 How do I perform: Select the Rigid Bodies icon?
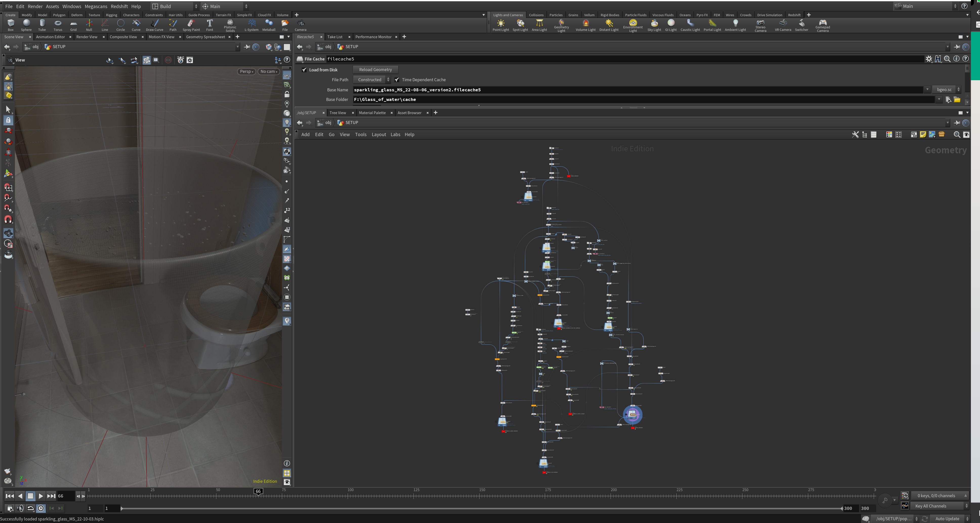point(609,15)
